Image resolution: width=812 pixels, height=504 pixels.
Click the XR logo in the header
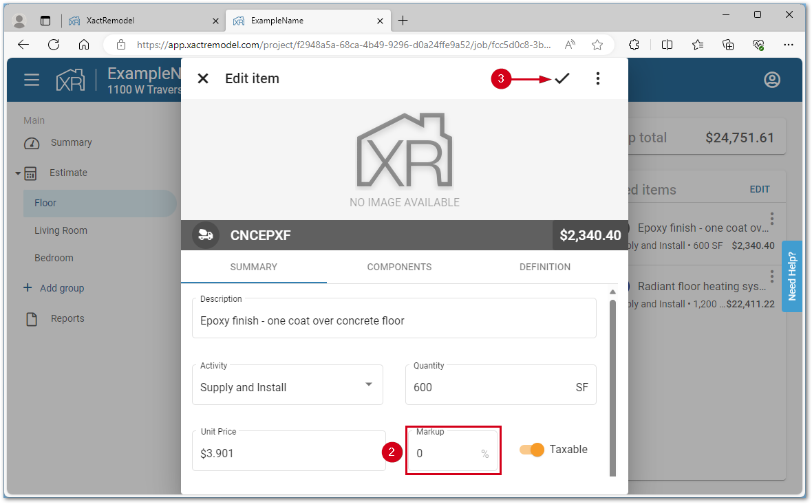tap(72, 79)
